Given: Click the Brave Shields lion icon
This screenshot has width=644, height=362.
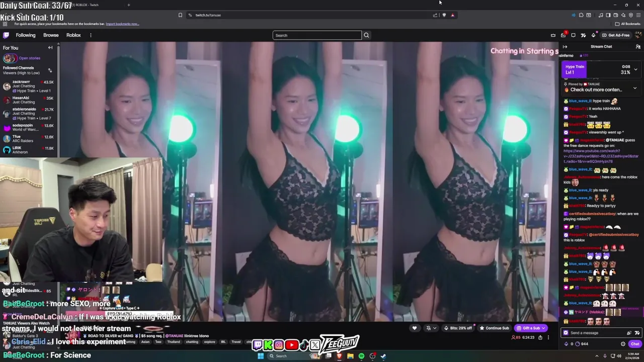Looking at the screenshot, I should click(444, 15).
